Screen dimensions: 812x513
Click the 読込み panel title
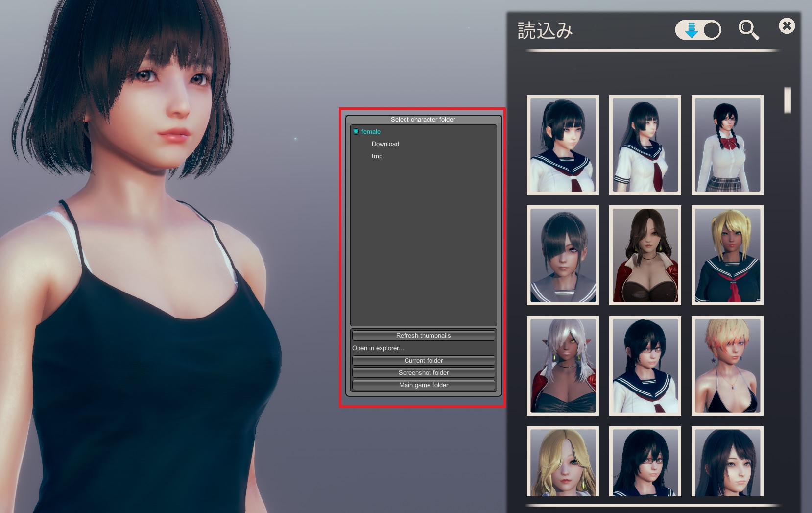545,31
